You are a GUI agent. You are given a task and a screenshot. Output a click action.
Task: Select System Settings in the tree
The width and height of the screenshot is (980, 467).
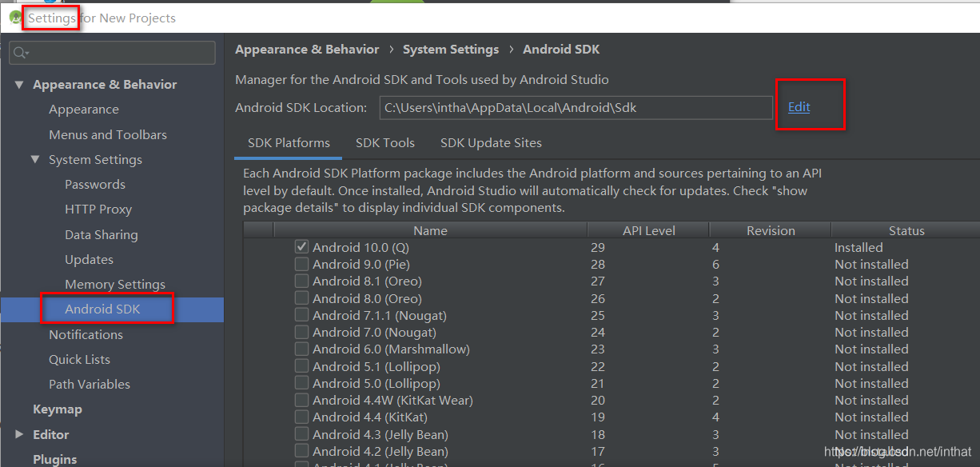coord(95,160)
